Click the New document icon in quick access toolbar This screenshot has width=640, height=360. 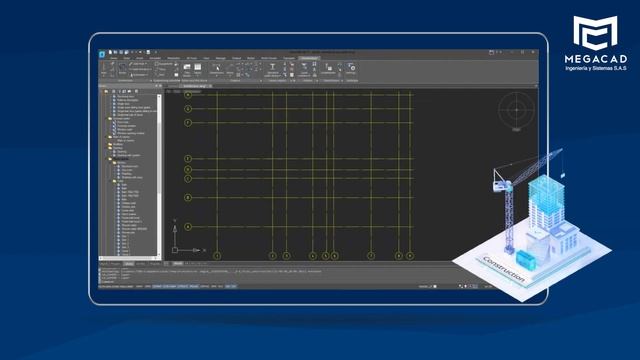click(110, 52)
